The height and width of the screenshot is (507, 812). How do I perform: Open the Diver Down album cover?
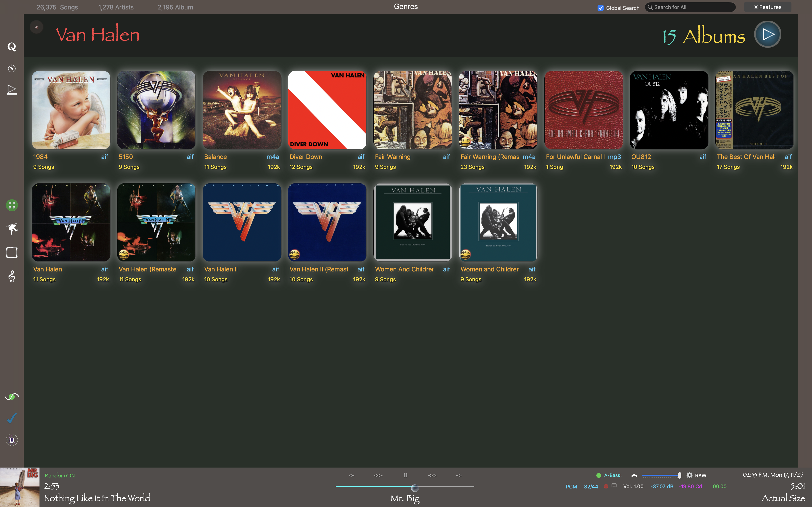tap(327, 110)
